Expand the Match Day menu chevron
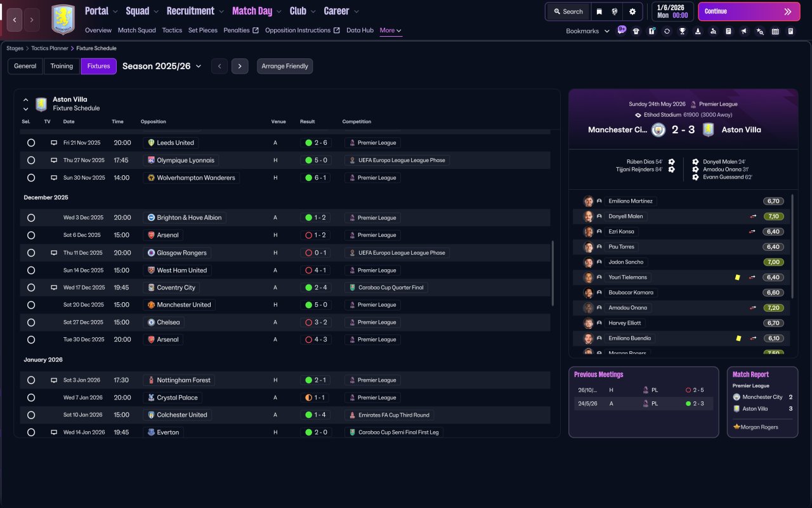Screen dimensions: 812x508 pos(279,11)
